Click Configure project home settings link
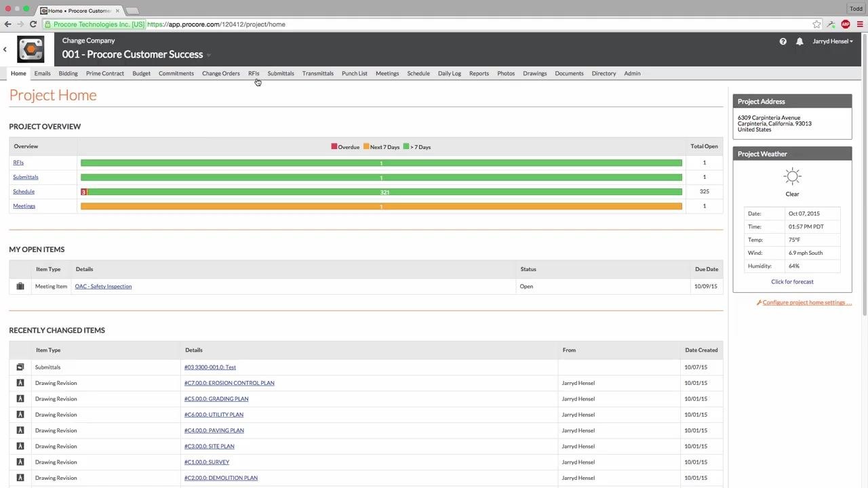This screenshot has width=868, height=488. tap(807, 303)
